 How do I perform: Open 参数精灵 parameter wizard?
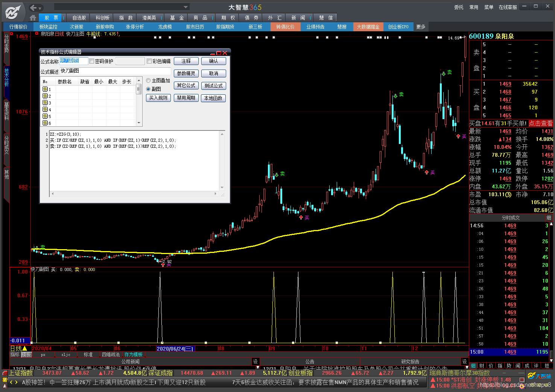[x=186, y=73]
